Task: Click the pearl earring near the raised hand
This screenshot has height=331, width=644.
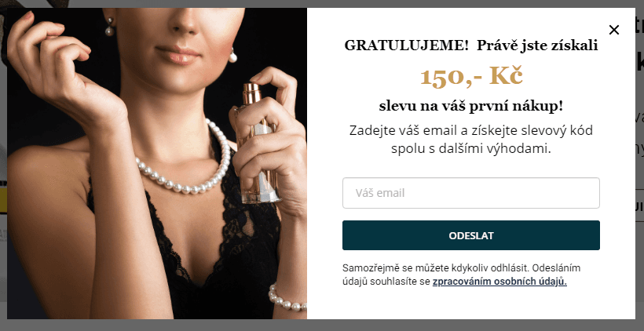Action: (x=109, y=27)
